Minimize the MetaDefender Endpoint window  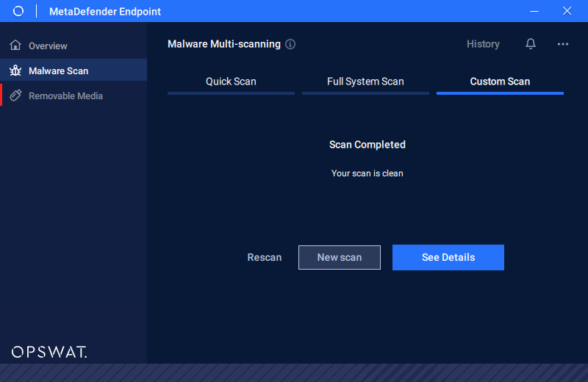(x=534, y=11)
